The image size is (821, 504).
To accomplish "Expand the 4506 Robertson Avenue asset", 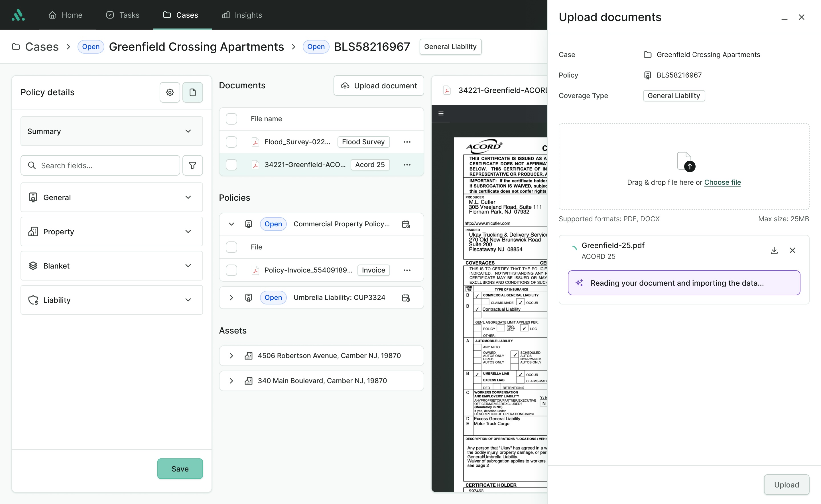I will pos(231,356).
